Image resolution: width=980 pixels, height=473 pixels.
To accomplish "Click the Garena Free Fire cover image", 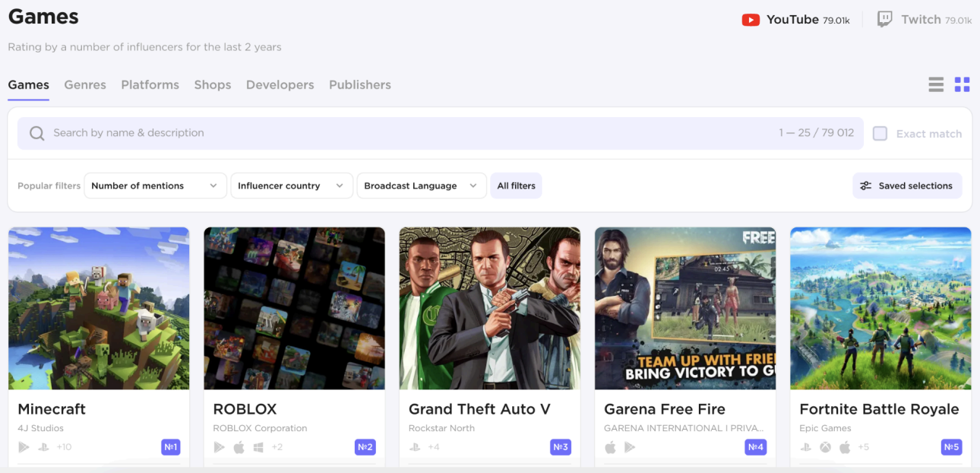I will click(x=684, y=308).
